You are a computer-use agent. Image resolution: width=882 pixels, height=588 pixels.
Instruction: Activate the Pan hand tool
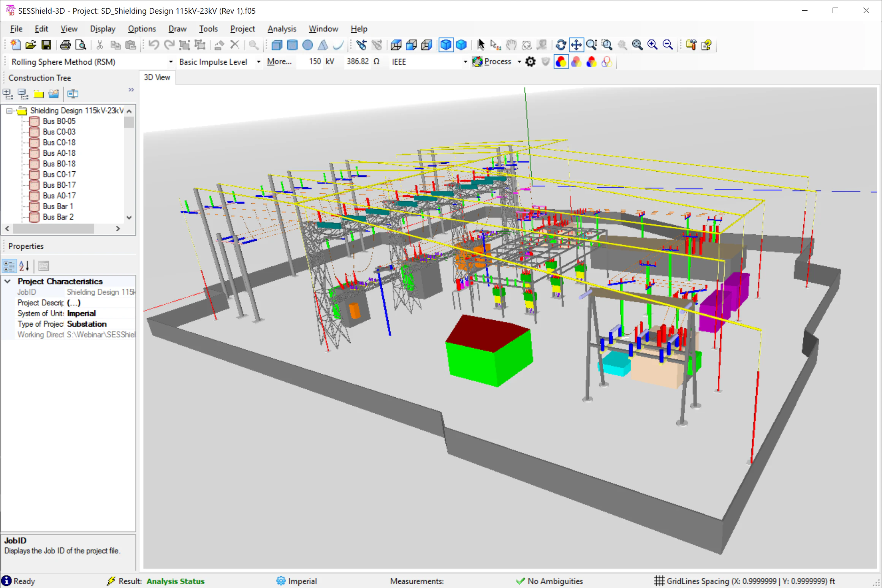point(511,45)
